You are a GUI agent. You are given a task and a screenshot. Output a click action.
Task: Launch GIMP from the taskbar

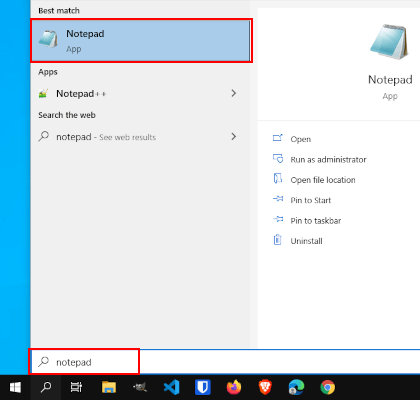pos(140,387)
